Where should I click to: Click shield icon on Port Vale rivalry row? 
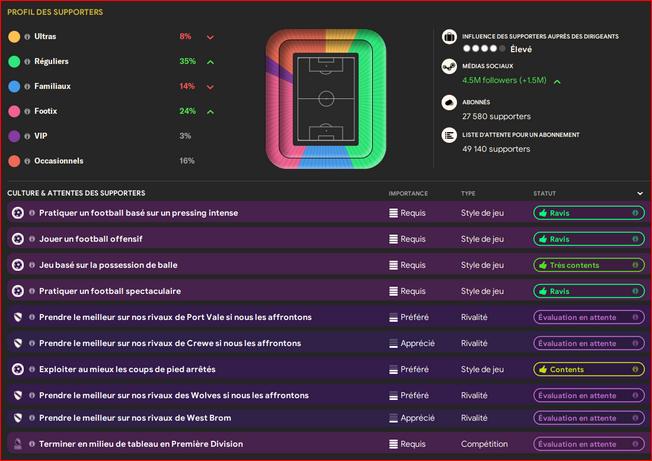coord(17,317)
